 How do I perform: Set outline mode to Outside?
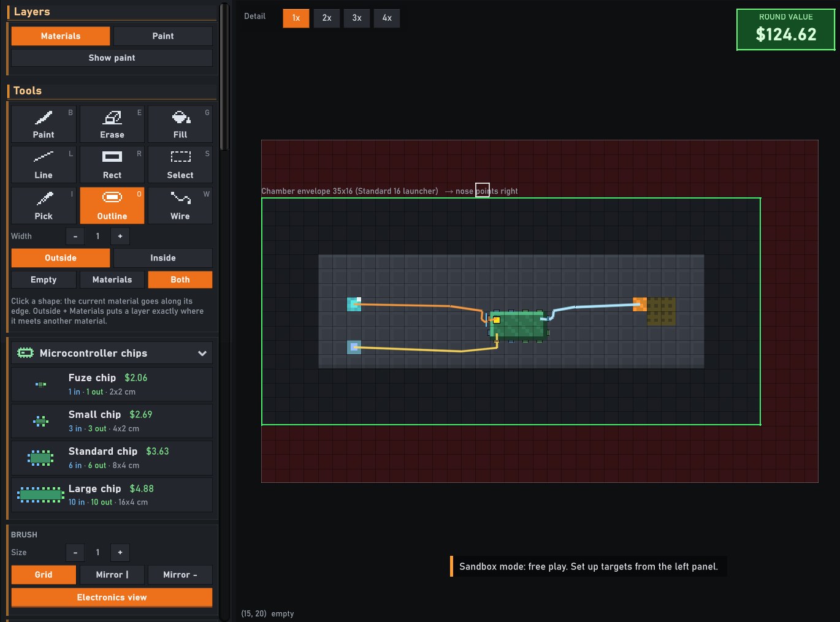tap(61, 258)
